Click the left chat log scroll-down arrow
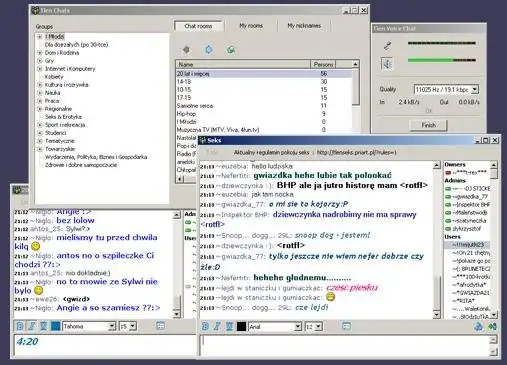This screenshot has height=365, width=507. (177, 314)
